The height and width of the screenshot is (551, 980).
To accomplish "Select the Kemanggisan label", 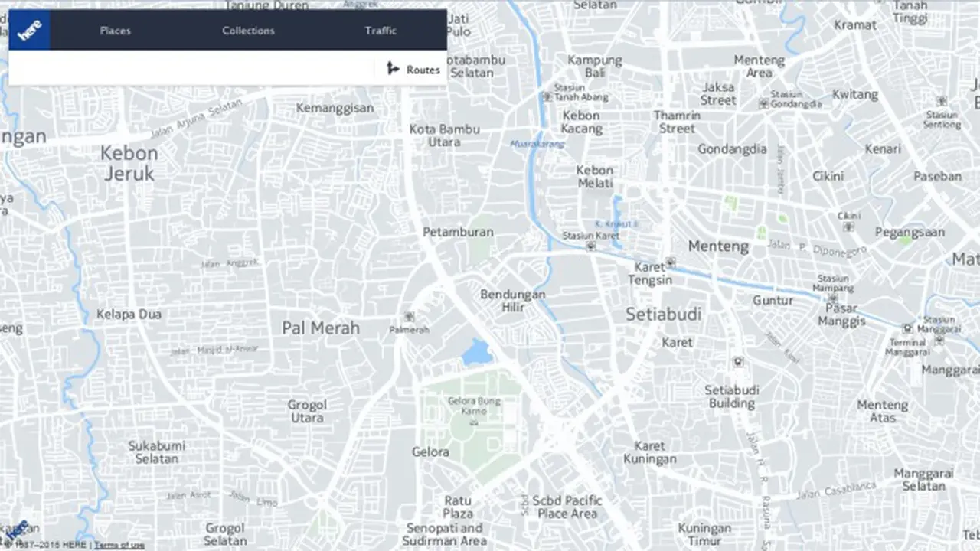I will click(x=335, y=108).
